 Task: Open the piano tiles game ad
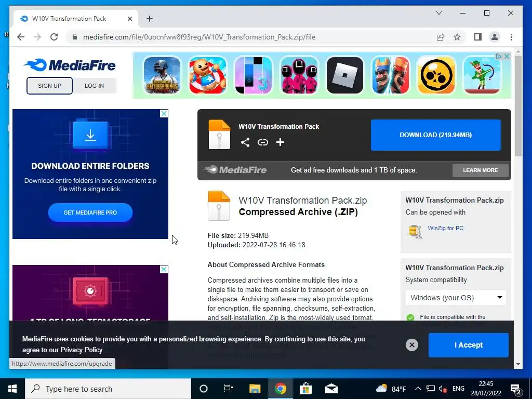254,75
